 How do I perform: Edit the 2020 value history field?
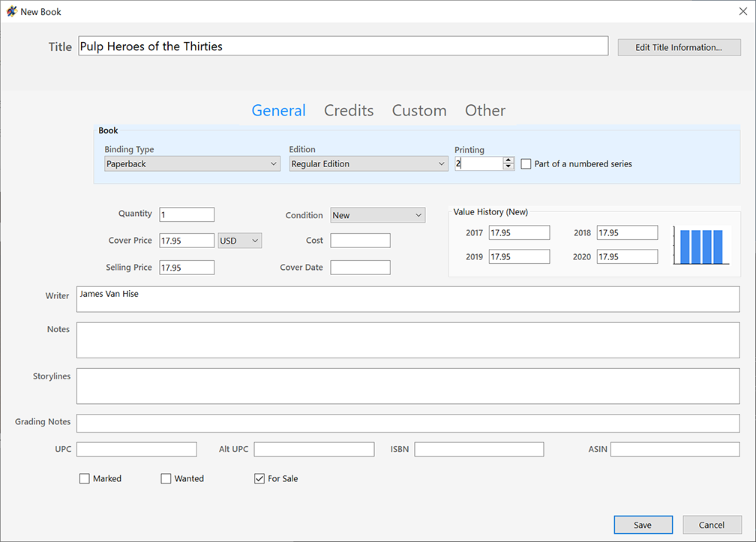point(627,257)
